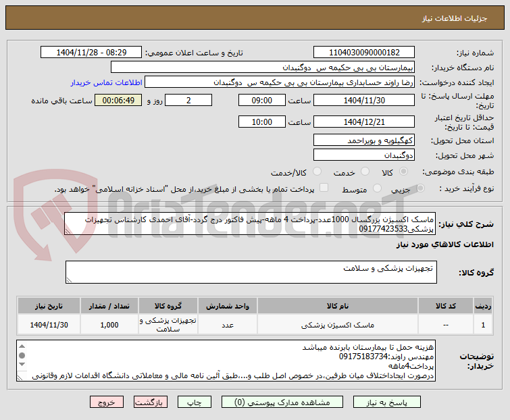Screen dimensions: 510x420
Task: Click the resize handle of description text area
Action: coord(68,231)
